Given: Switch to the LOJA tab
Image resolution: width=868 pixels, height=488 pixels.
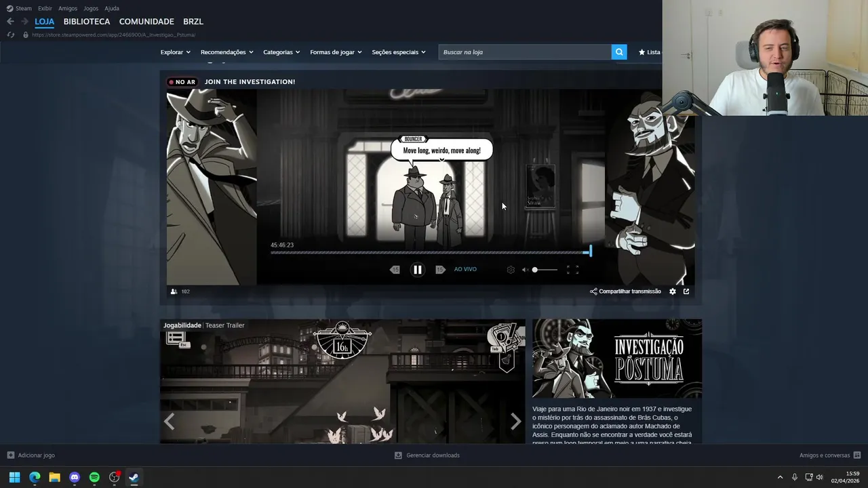Looking at the screenshot, I should (x=45, y=22).
